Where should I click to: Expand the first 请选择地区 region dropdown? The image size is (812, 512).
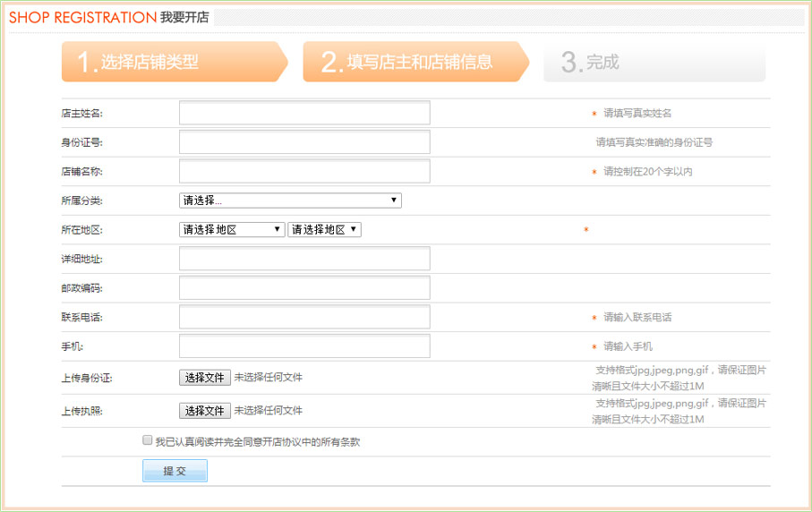[x=232, y=230]
